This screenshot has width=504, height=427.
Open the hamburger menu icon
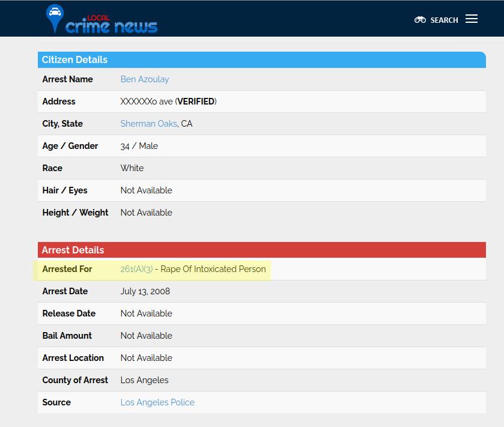472,19
